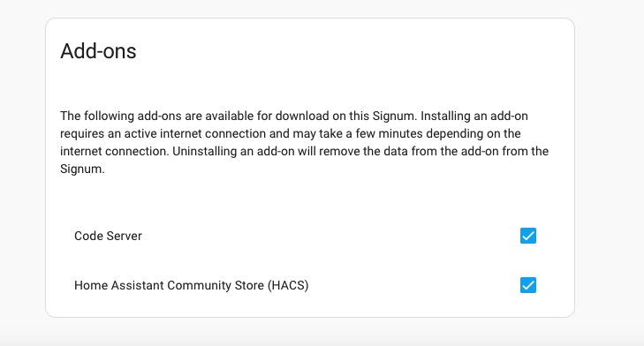Click the add-ons description paragraph
This screenshot has height=346, width=644.
(305, 142)
